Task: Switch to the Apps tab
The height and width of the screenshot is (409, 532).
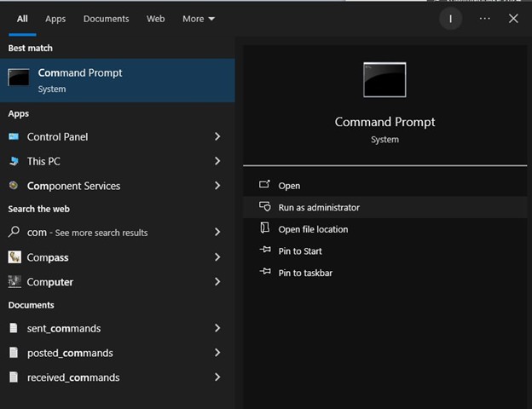Action: click(55, 19)
